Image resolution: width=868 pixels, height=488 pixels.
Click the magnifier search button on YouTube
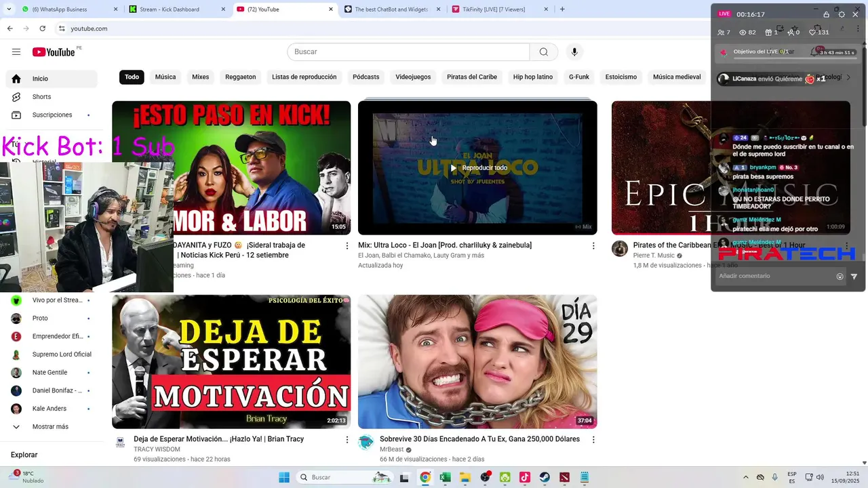tap(544, 52)
